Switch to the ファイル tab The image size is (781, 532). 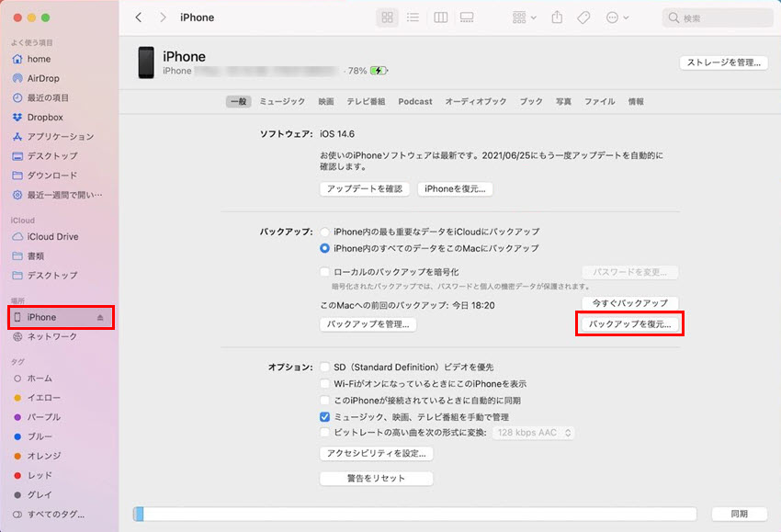pyautogui.click(x=600, y=102)
